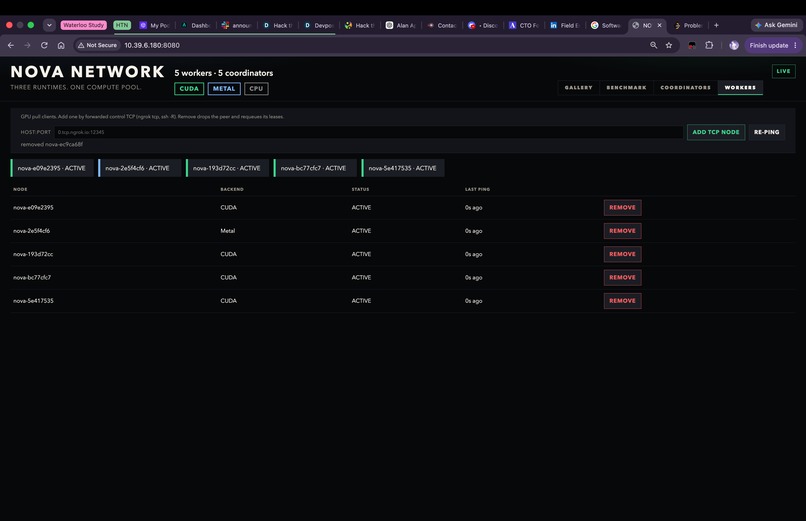Open the Waterloo Study tab group

(83, 25)
